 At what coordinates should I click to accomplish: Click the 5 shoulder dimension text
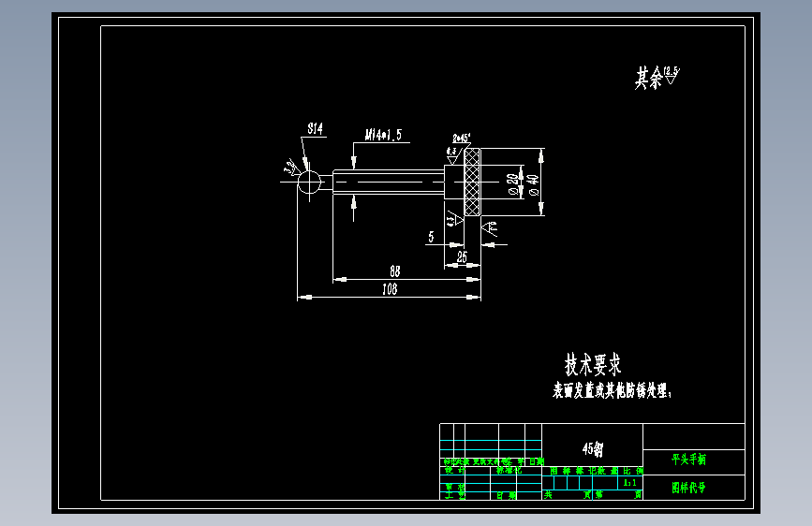coord(431,237)
